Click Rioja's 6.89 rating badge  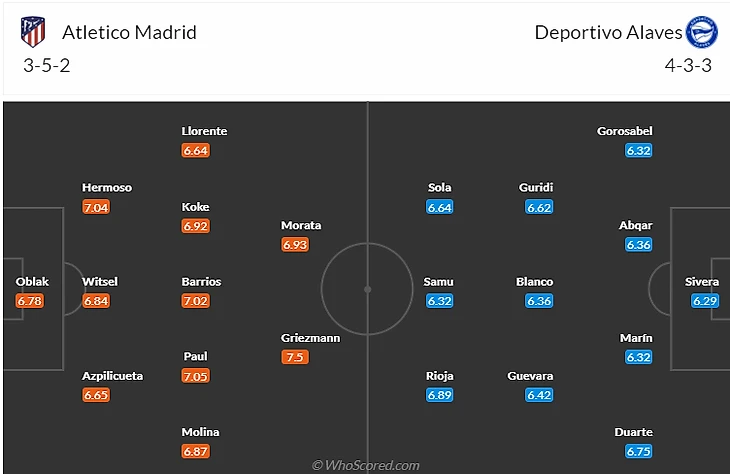tap(440, 395)
